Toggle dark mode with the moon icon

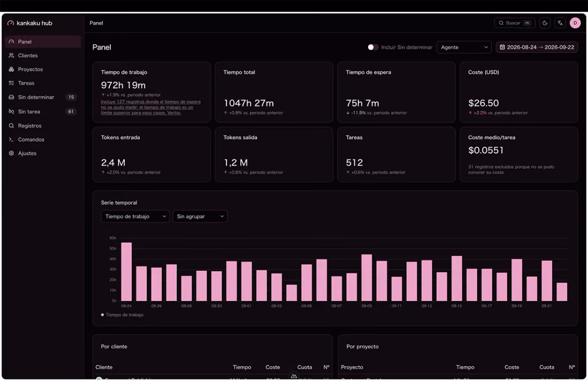coord(545,23)
